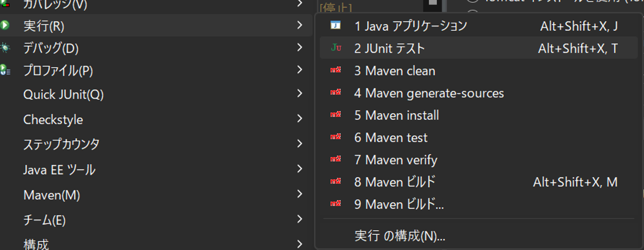Click the Java アプリケーション icon
Image resolution: width=644 pixels, height=250 pixels.
336,25
